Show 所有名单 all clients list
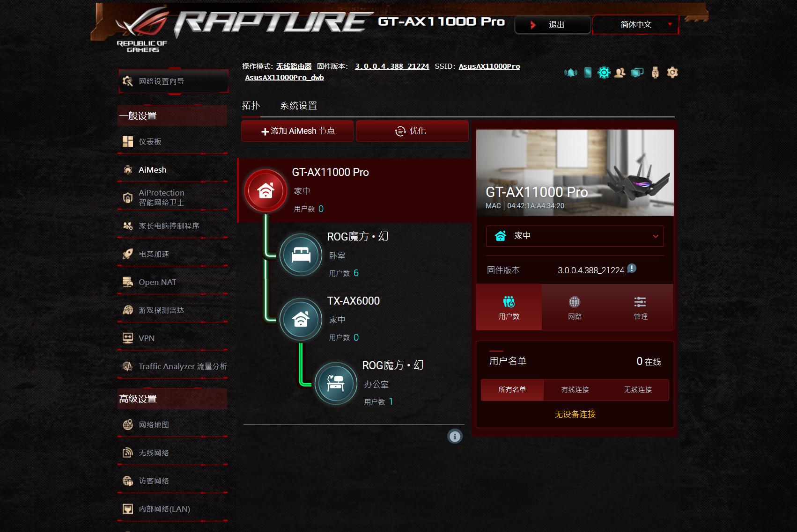 (x=512, y=390)
